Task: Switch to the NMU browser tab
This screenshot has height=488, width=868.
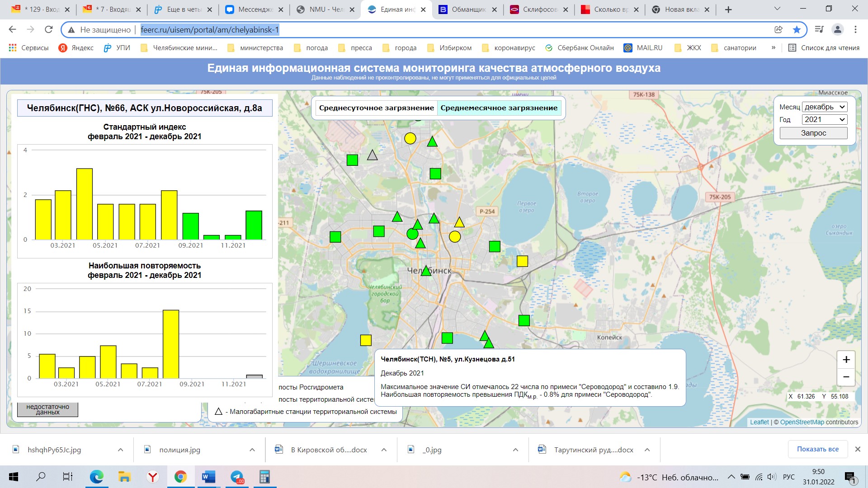Action: pos(325,9)
